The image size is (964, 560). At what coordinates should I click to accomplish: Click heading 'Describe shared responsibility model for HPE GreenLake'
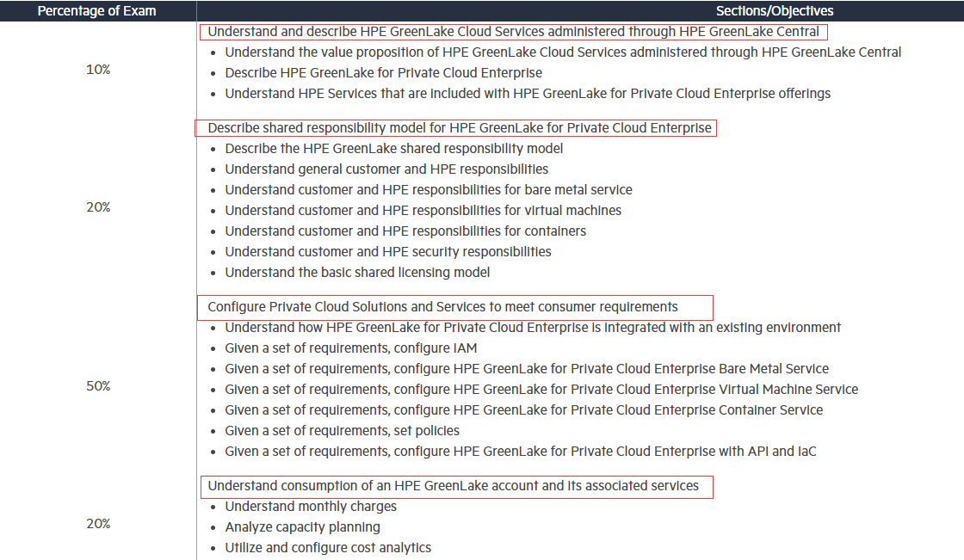pyautogui.click(x=460, y=128)
